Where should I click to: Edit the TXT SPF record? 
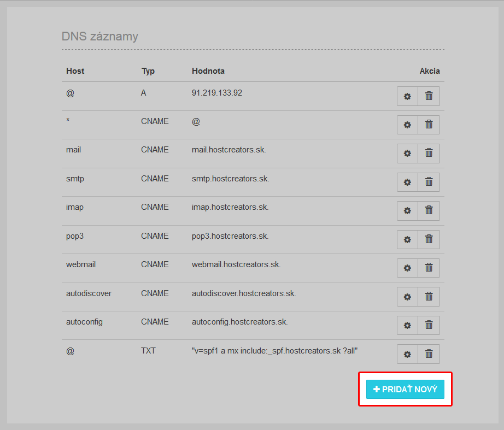tap(407, 354)
